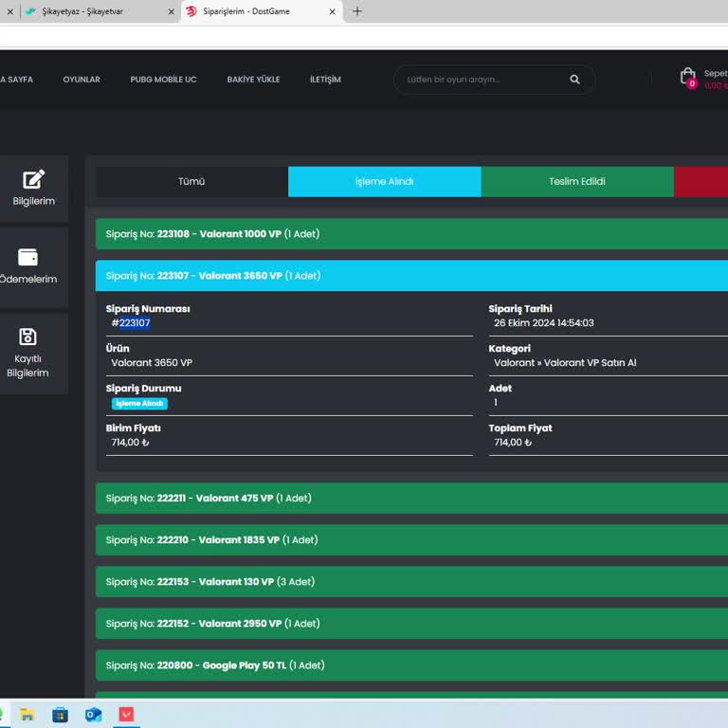
Task: Open Outlook from the taskbar
Action: (93, 715)
